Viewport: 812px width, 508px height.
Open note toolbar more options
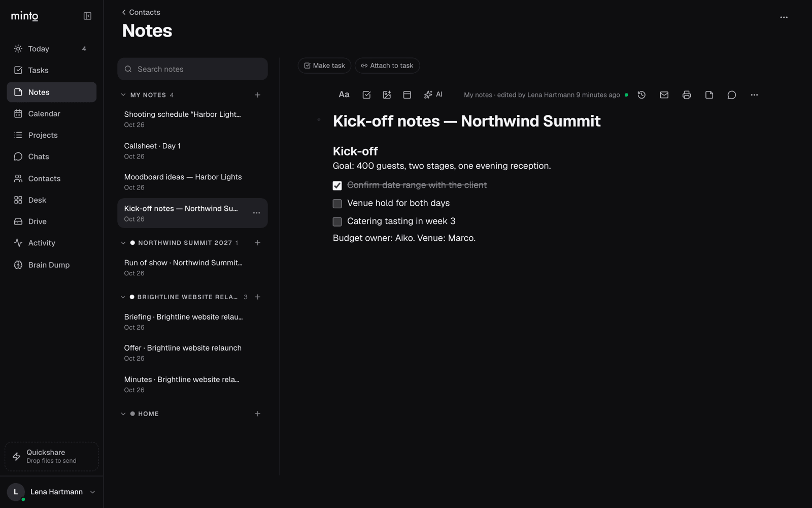[x=754, y=95]
